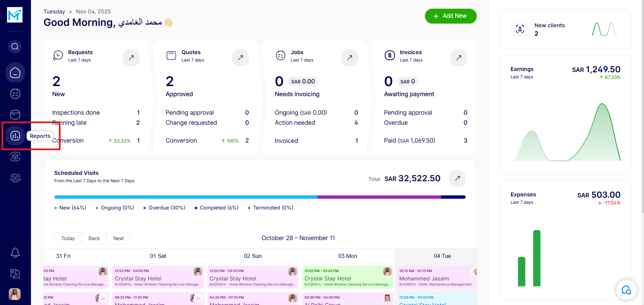Viewport: 644px width, 305px height.
Task: Expand the Quotes card arrow
Action: [x=241, y=58]
